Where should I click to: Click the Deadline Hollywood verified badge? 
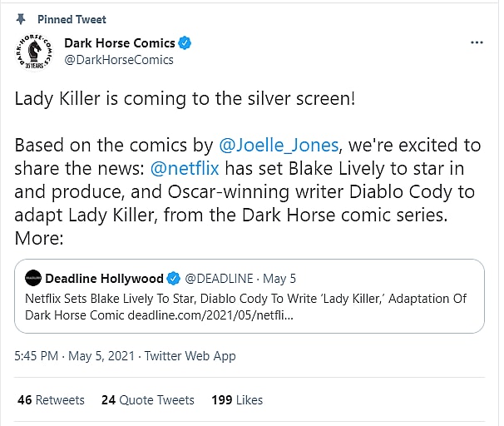tap(174, 278)
